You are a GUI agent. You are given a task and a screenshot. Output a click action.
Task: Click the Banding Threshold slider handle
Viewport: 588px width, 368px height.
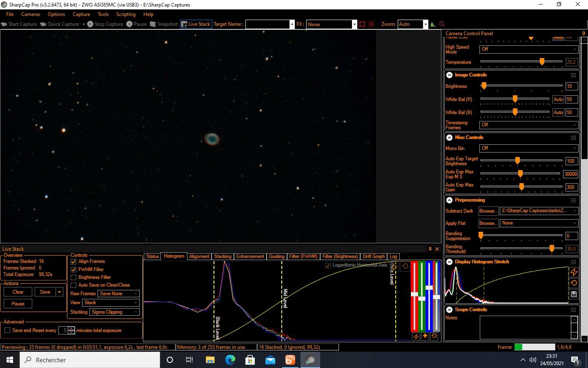pyautogui.click(x=552, y=249)
